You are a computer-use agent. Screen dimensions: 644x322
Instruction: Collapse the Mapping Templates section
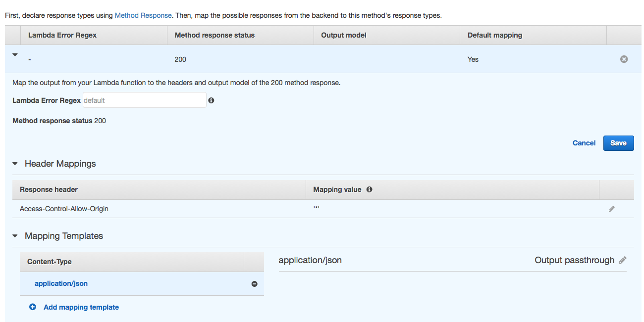pos(15,236)
